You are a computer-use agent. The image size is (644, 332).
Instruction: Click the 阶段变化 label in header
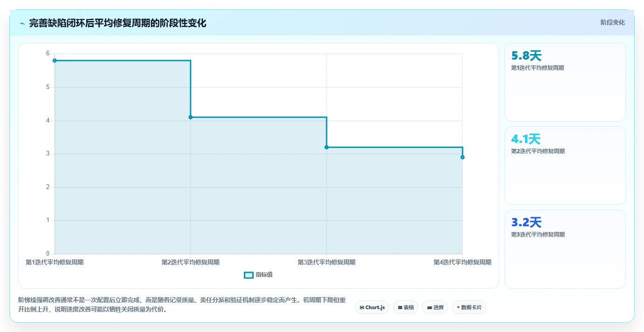tap(612, 22)
